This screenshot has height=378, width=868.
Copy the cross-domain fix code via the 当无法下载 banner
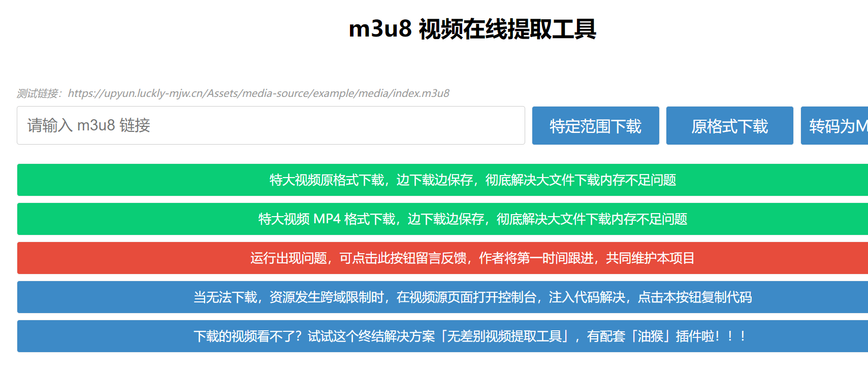pos(442,297)
